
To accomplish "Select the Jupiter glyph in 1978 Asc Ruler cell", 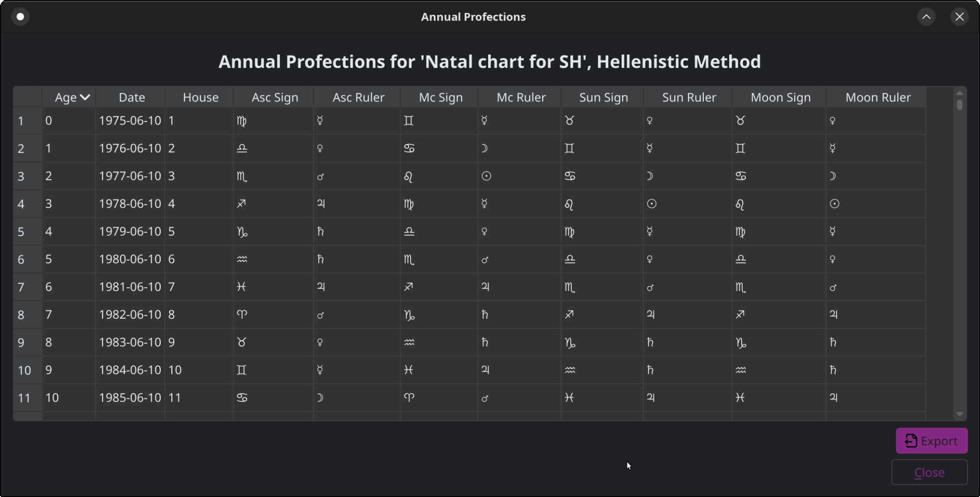I will (x=321, y=203).
